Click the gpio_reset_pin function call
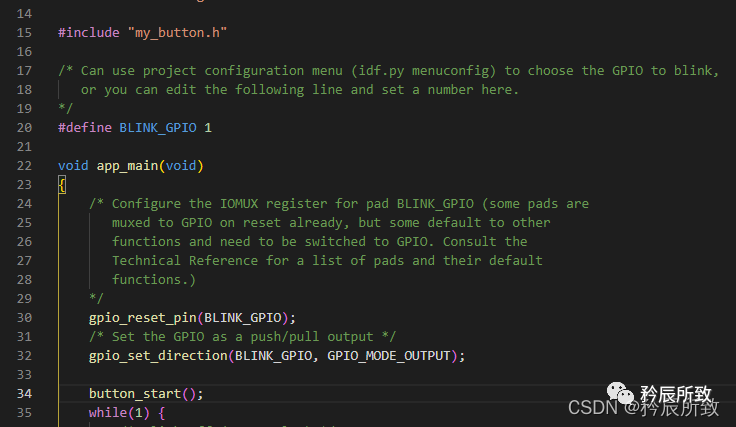 pos(142,318)
